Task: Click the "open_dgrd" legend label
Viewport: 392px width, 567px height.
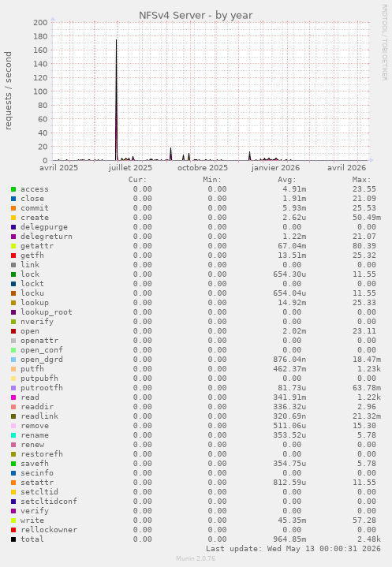Action: pyautogui.click(x=42, y=360)
